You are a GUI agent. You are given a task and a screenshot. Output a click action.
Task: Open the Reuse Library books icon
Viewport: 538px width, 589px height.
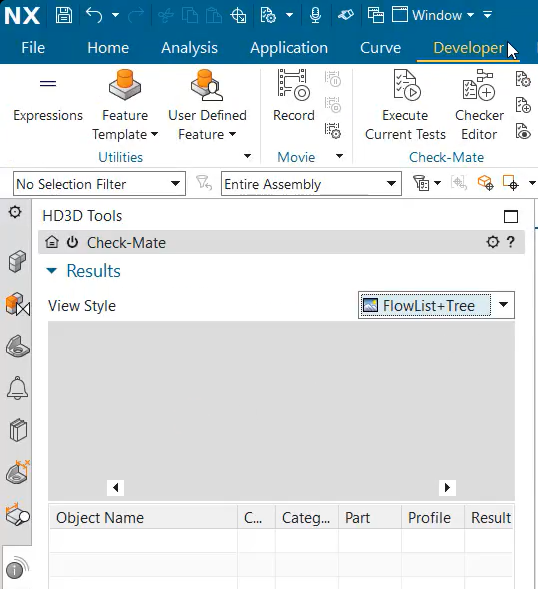point(18,430)
